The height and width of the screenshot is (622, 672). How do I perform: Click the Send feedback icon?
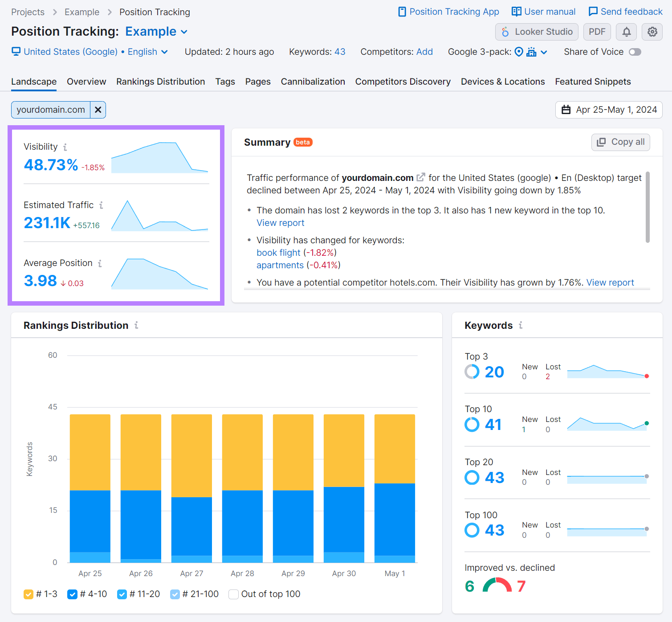tap(593, 12)
